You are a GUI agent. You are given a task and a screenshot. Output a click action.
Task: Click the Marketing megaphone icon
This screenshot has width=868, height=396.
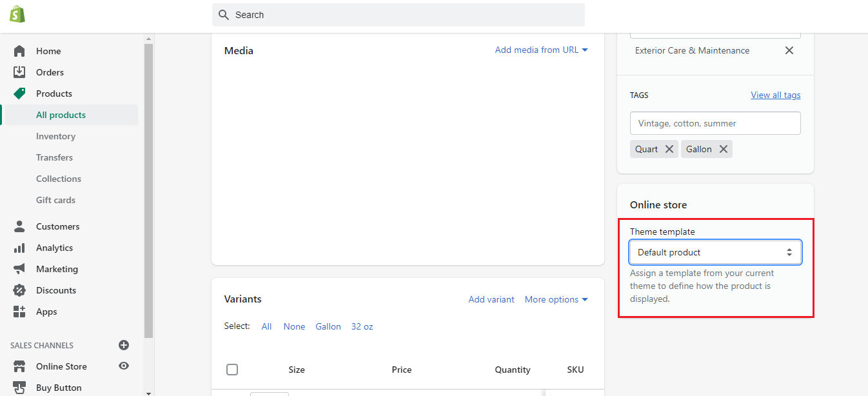pos(19,269)
